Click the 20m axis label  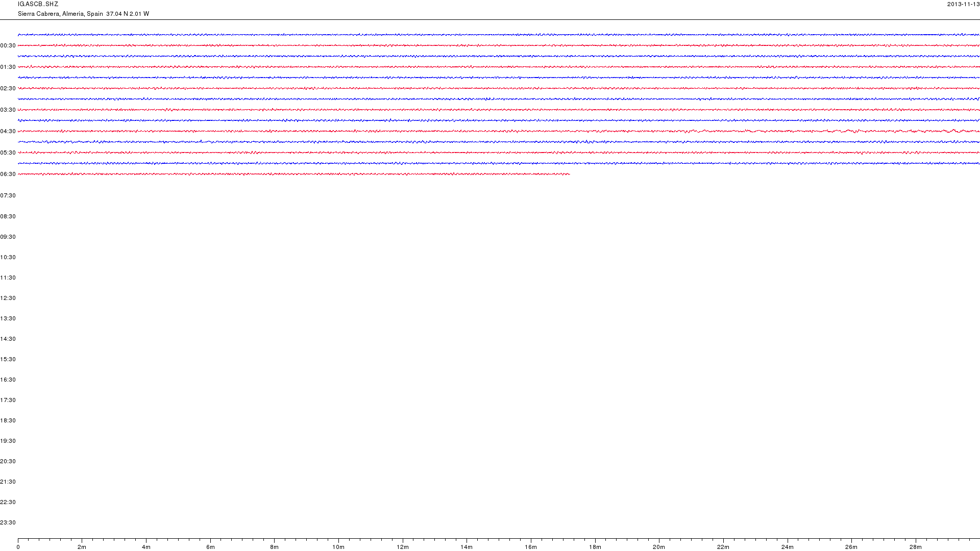pos(659,547)
